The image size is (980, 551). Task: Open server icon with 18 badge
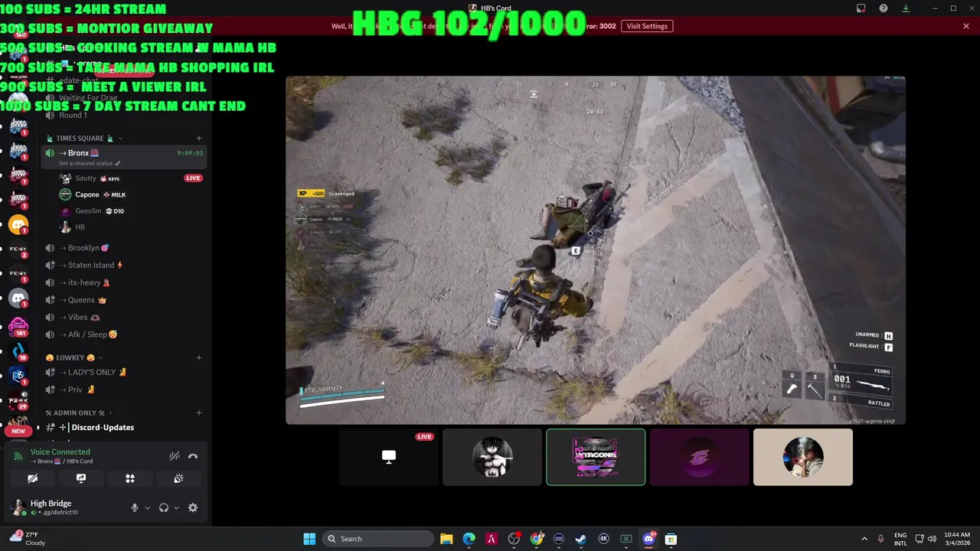click(18, 351)
